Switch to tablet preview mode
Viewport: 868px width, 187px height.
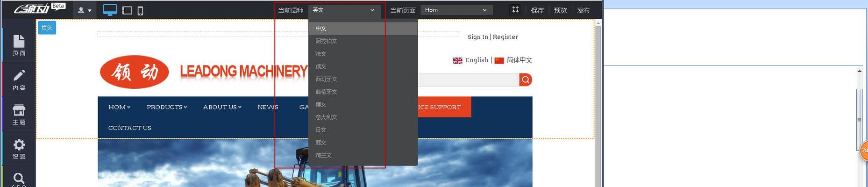coord(127,10)
